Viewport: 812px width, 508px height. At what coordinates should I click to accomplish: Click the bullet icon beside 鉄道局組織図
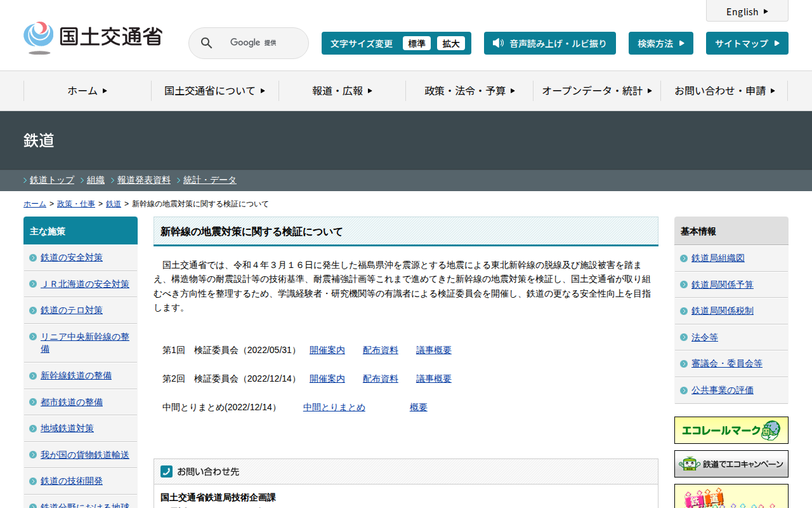683,258
